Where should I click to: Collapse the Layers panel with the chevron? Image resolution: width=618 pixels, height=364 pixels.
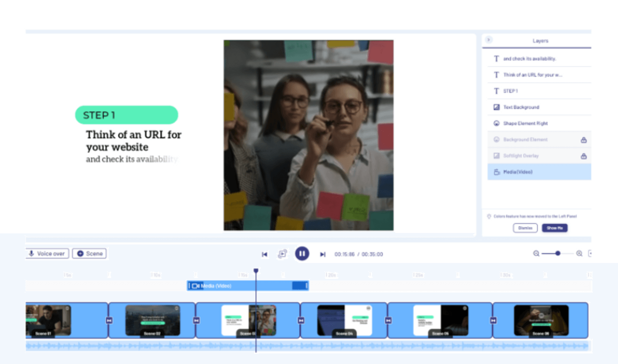coord(489,40)
